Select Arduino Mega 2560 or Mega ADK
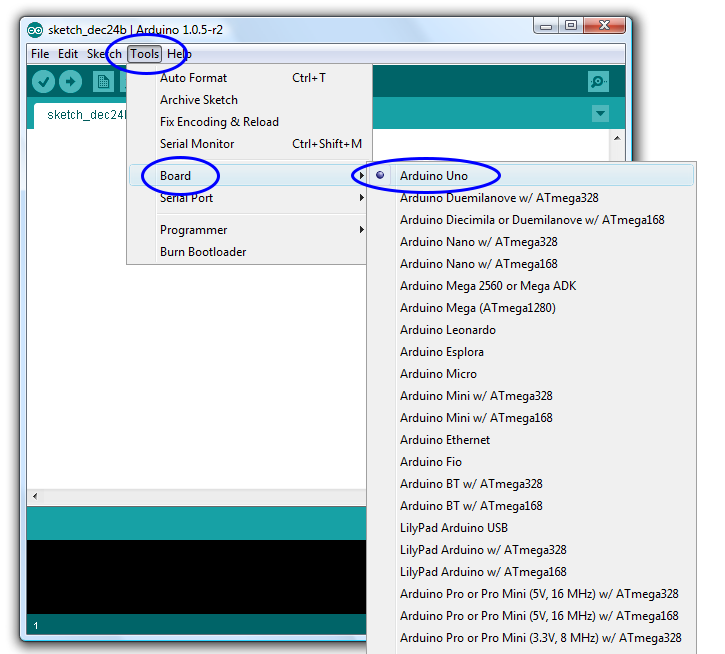Screen dimensions: 725x654 (x=532, y=286)
